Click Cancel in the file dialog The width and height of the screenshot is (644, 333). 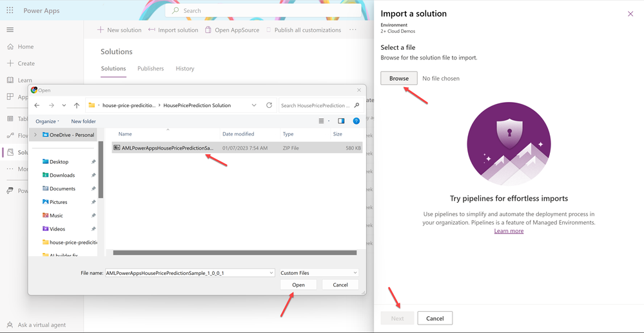(x=340, y=285)
